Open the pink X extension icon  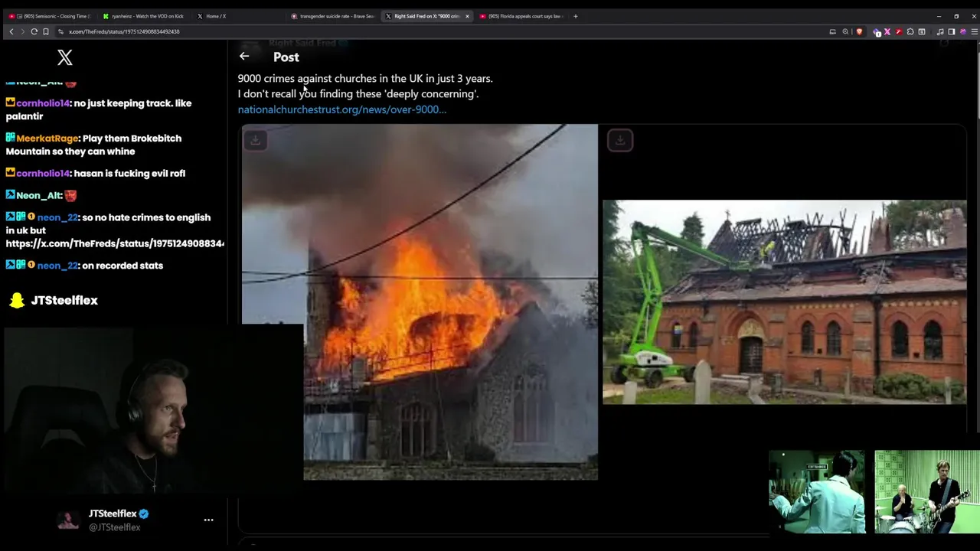click(887, 31)
